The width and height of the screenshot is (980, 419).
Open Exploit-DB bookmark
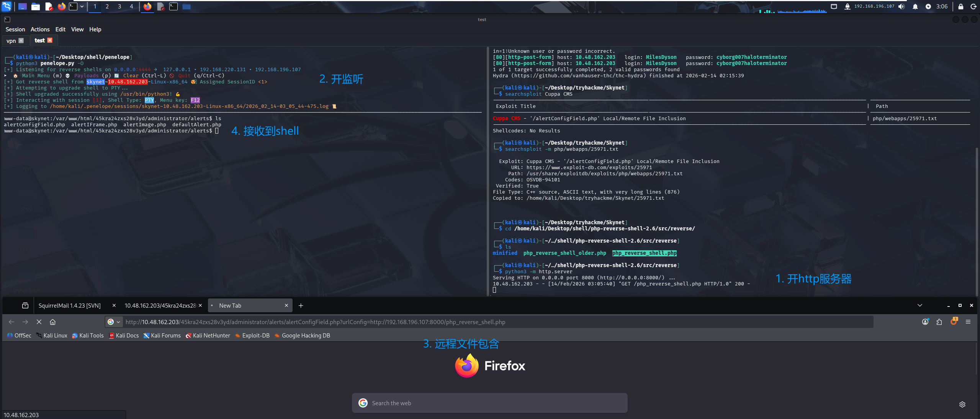click(x=255, y=336)
